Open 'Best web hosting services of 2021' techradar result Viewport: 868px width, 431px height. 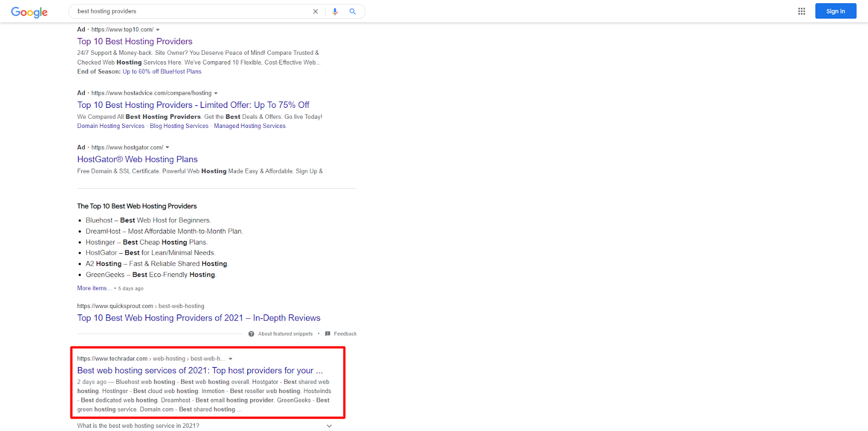pos(200,371)
